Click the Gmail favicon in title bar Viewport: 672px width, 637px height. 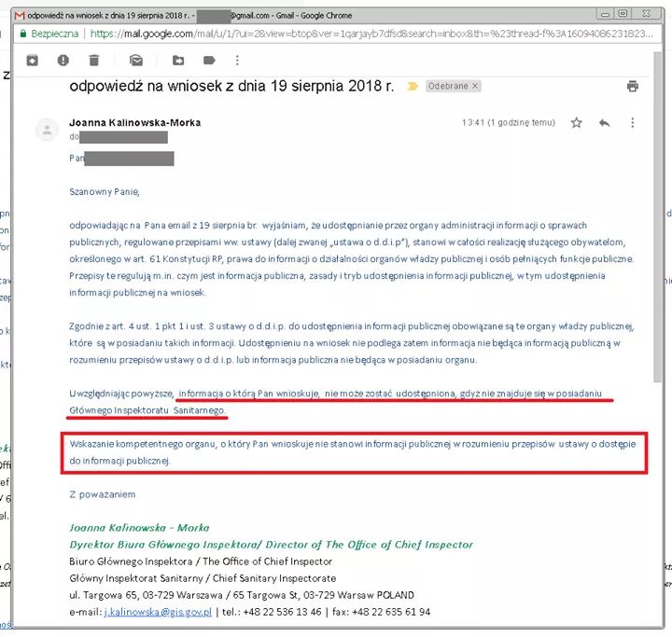(20, 16)
